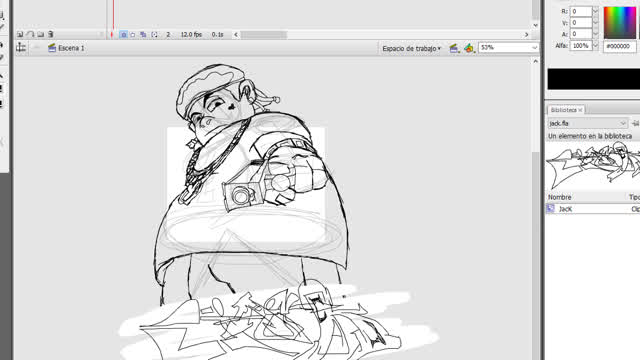Screen dimensions: 640x360
Task: Sort library by Nombre column
Action: pos(559,197)
